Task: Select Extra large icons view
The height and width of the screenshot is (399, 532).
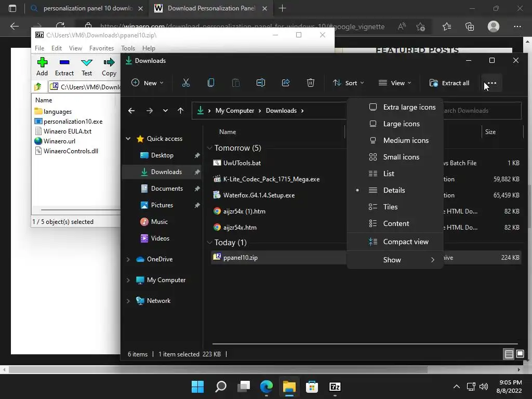Action: click(x=395, y=107)
